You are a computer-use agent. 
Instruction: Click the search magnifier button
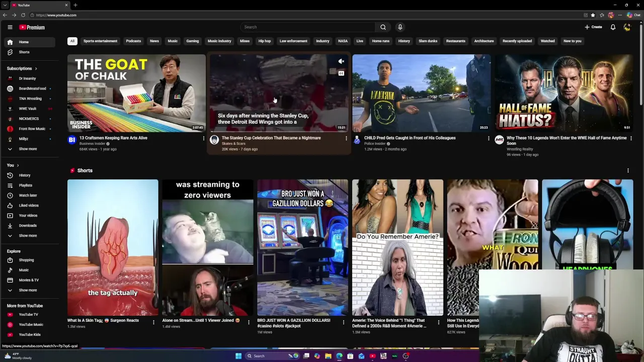[383, 27]
